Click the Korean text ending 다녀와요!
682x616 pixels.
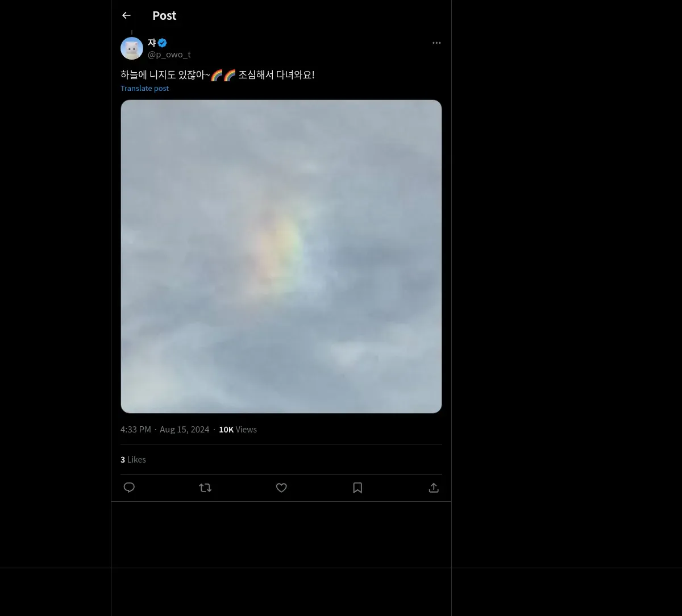coord(276,75)
